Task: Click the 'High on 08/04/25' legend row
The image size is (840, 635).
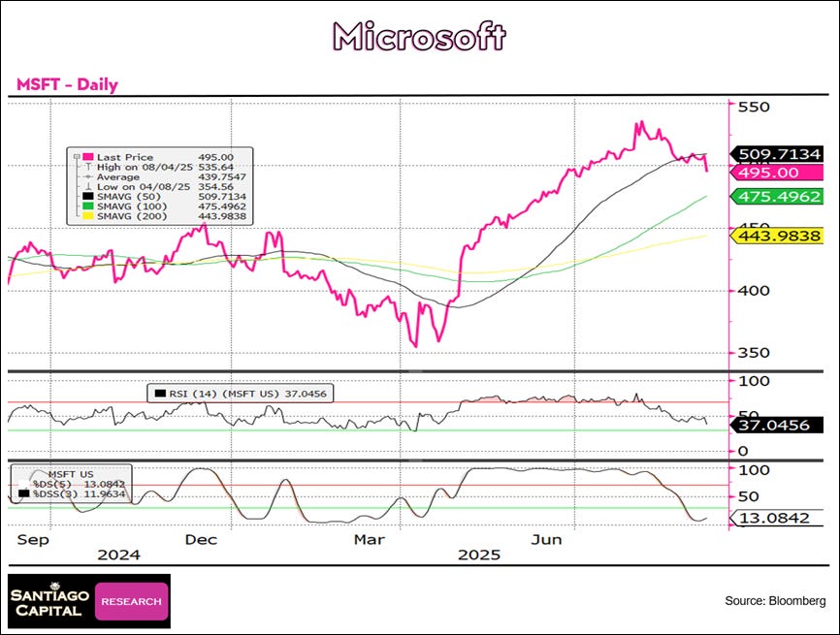Action: tap(165, 167)
